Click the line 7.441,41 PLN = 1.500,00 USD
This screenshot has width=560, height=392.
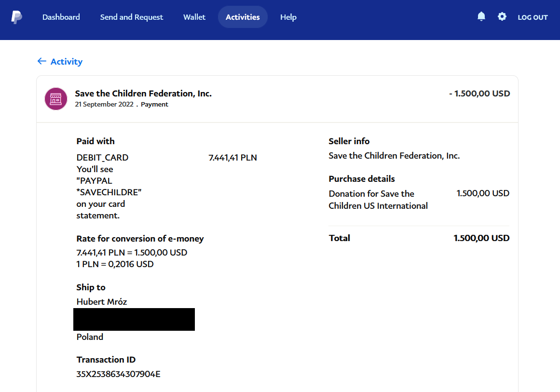tap(132, 252)
